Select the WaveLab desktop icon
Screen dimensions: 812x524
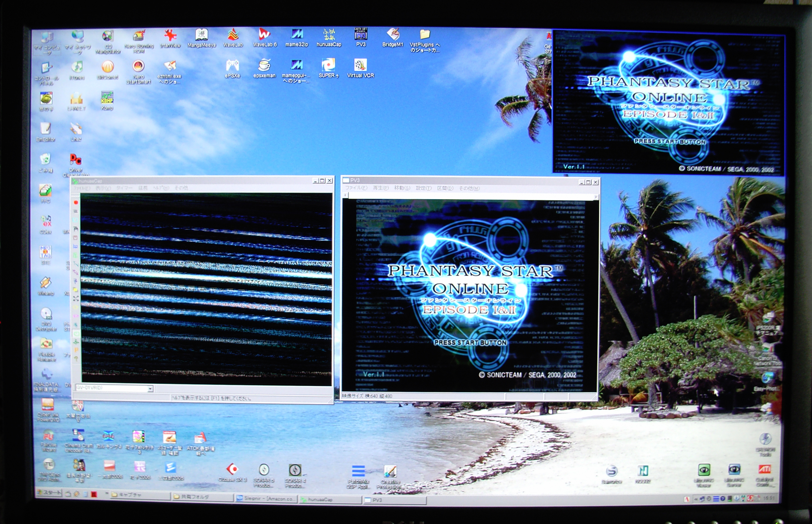233,38
